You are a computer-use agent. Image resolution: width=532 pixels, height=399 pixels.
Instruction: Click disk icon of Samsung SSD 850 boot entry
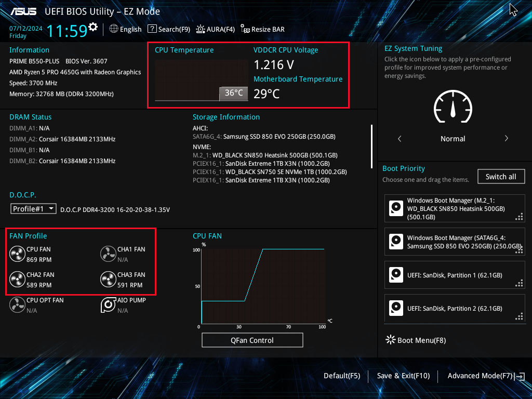[x=396, y=242]
